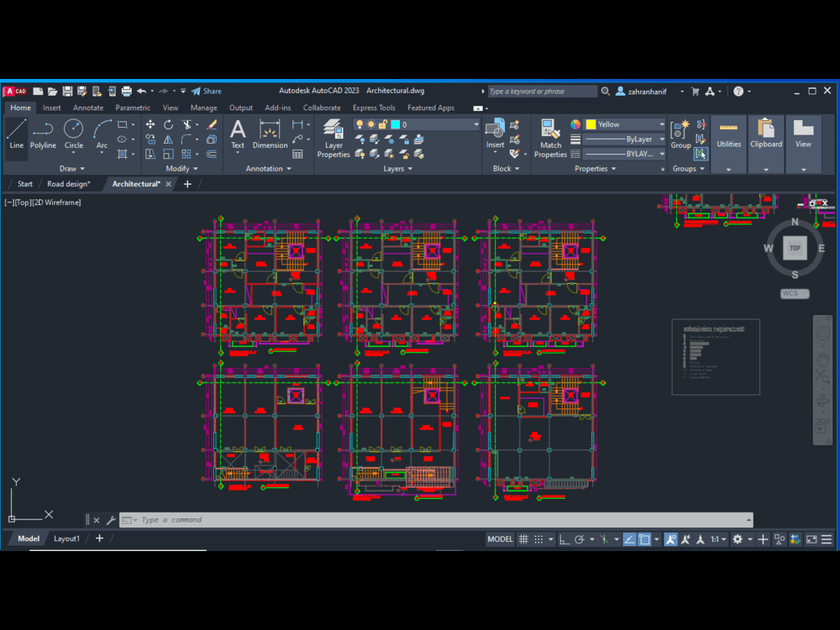The width and height of the screenshot is (840, 630).
Task: Open the Utilities panel button
Action: [728, 144]
